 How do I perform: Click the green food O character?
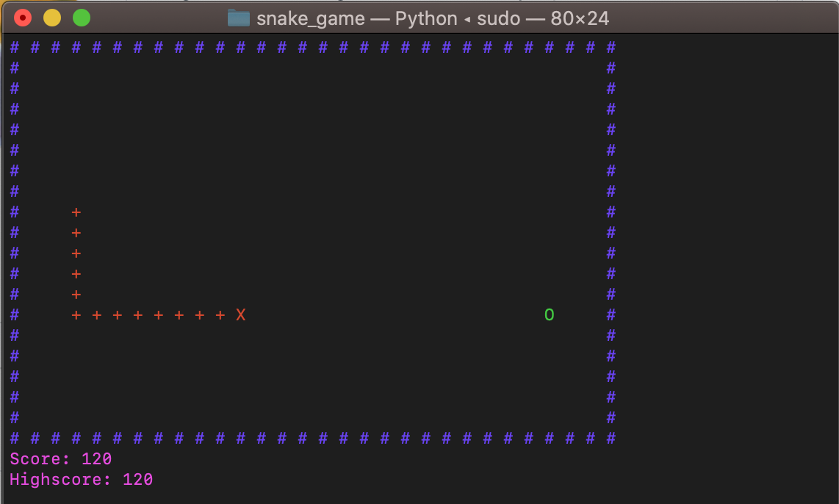pos(549,315)
